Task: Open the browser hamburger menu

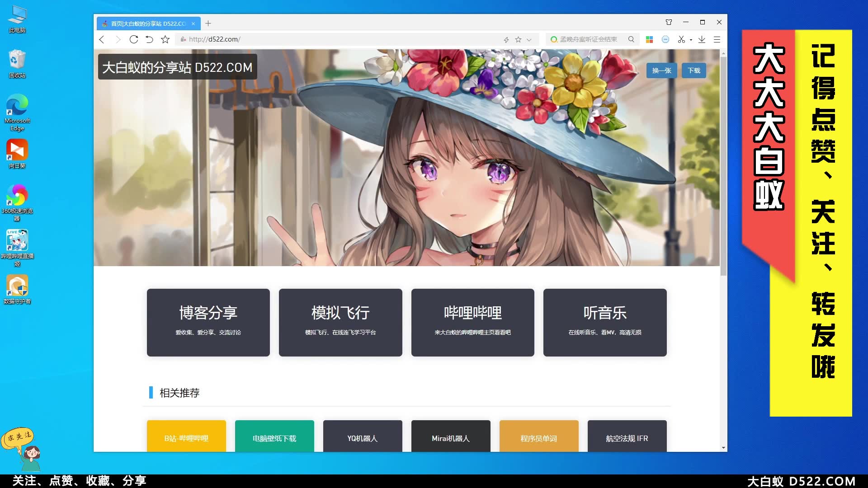Action: coord(717,39)
